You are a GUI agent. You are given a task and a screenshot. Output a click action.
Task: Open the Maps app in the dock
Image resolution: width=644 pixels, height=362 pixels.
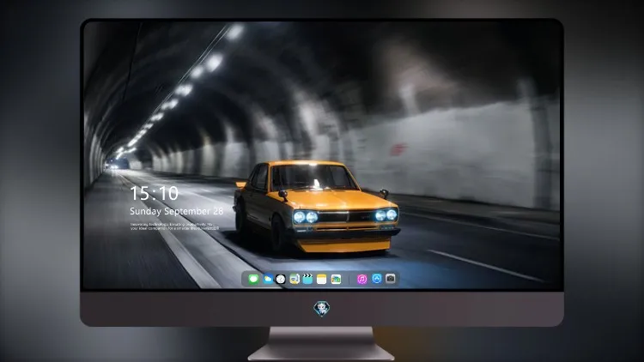click(x=295, y=280)
